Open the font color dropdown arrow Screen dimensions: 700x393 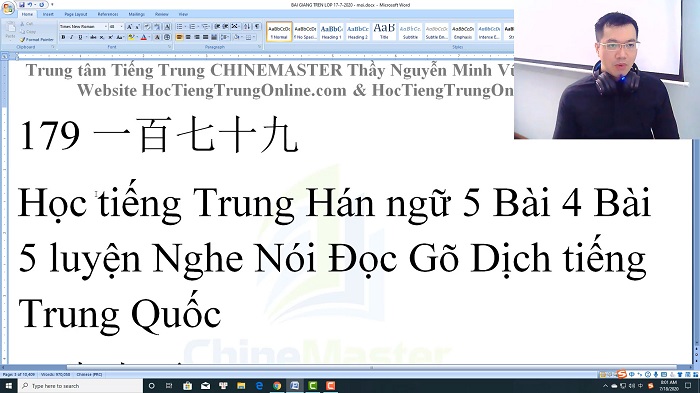coord(150,37)
